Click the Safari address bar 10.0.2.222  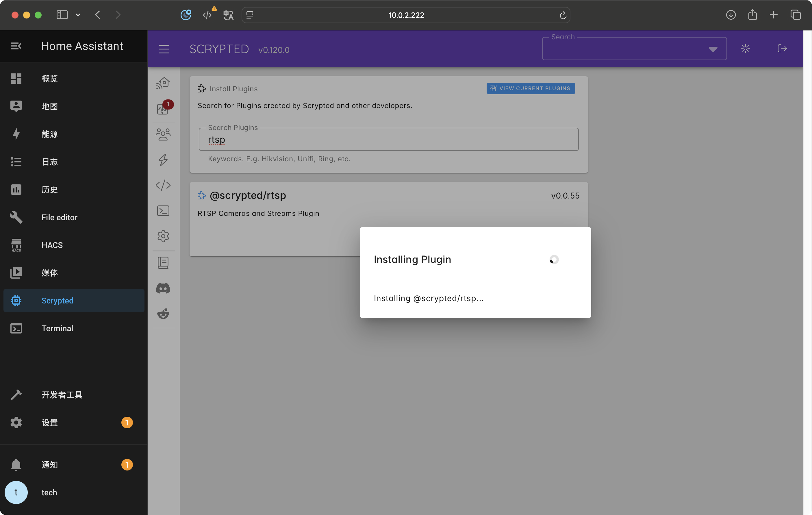click(x=406, y=15)
